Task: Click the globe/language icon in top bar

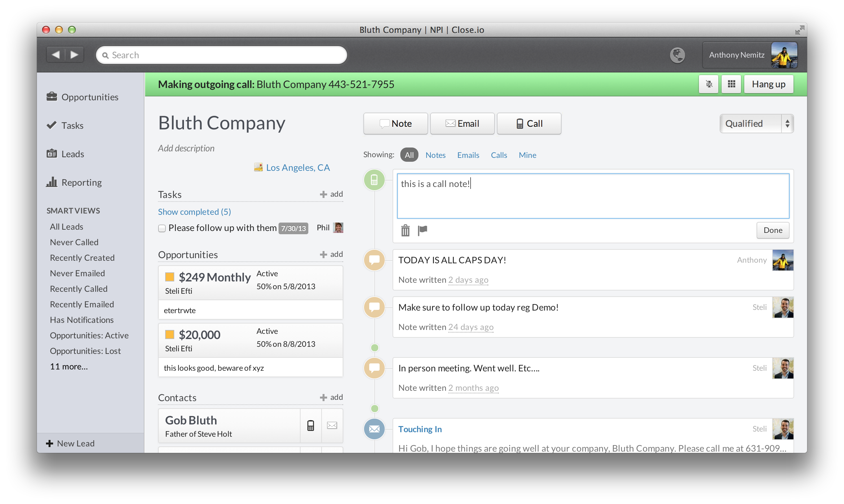Action: pos(678,54)
